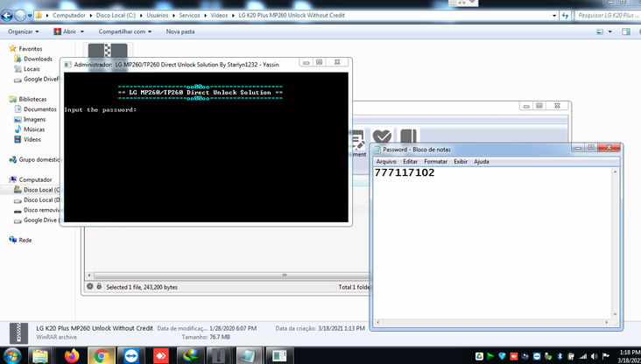Click Notepad vertical scrollbar down arrow

[616, 315]
